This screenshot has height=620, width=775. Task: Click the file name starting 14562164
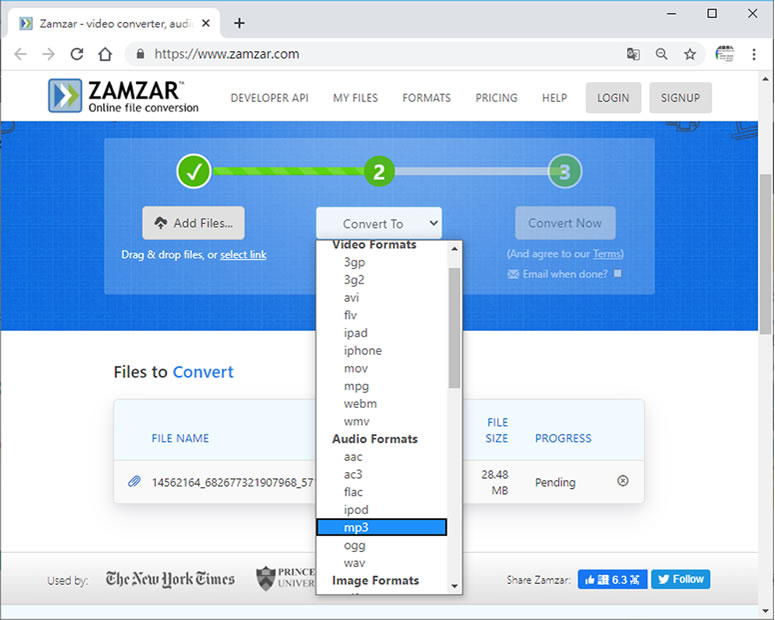click(x=233, y=482)
